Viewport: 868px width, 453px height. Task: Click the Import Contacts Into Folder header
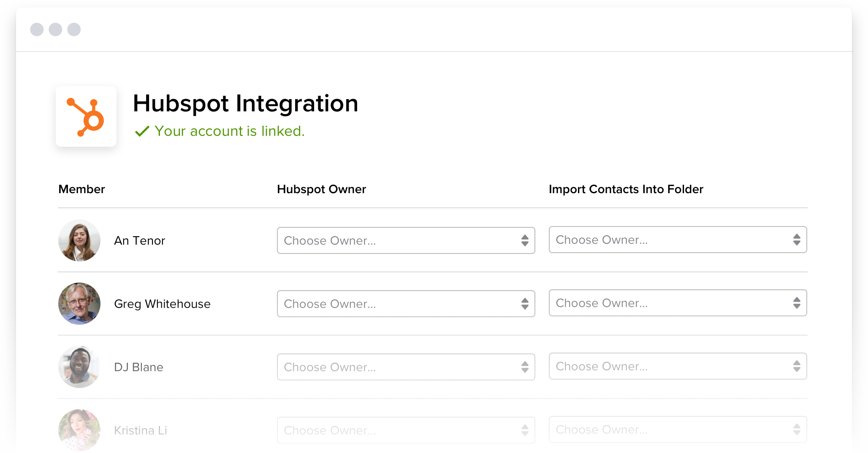click(626, 189)
